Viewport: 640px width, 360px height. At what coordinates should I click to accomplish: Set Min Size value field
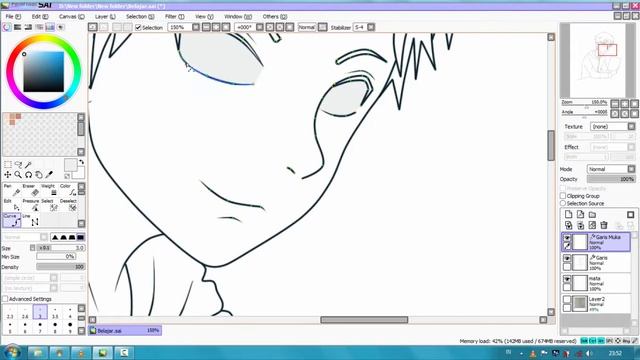click(56, 257)
